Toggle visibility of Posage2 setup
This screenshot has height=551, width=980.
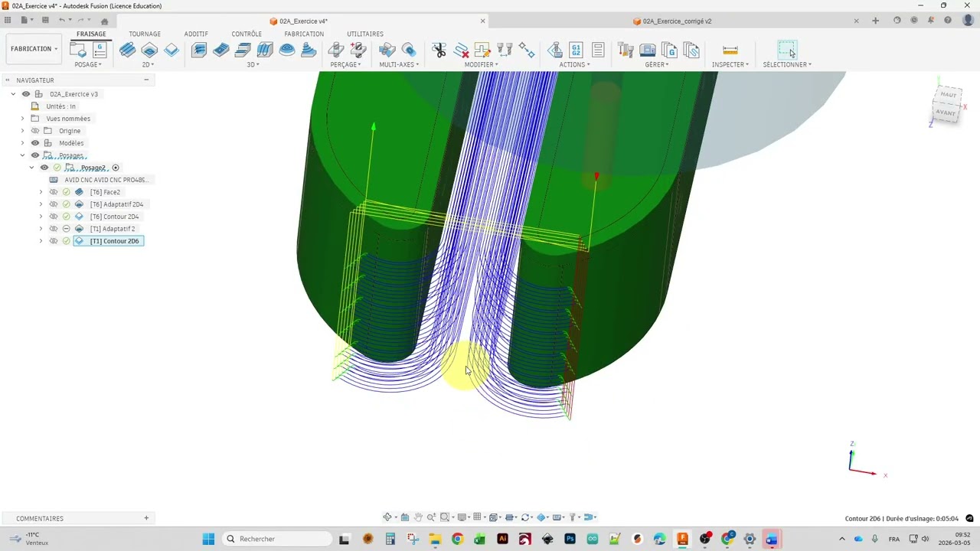tap(44, 168)
